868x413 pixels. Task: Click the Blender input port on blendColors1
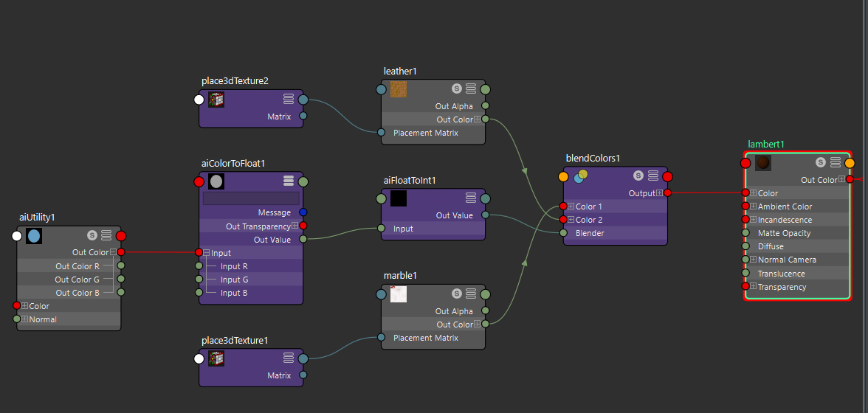pos(563,233)
